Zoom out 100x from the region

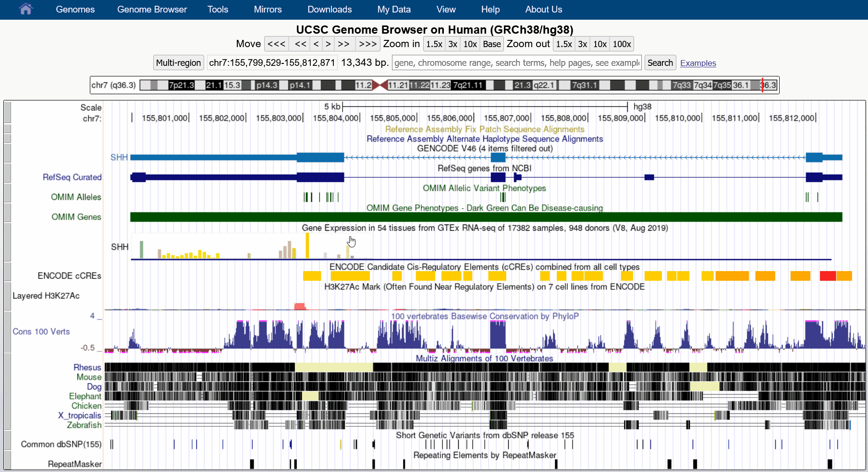pyautogui.click(x=622, y=44)
